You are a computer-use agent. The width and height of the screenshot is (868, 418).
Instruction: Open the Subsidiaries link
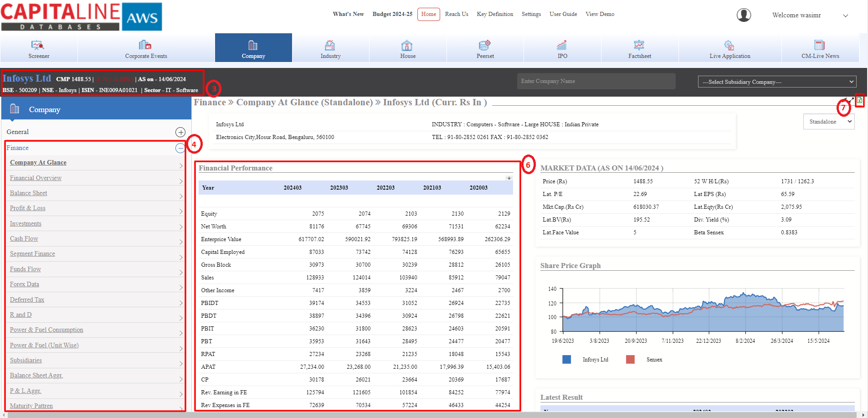[26, 361]
